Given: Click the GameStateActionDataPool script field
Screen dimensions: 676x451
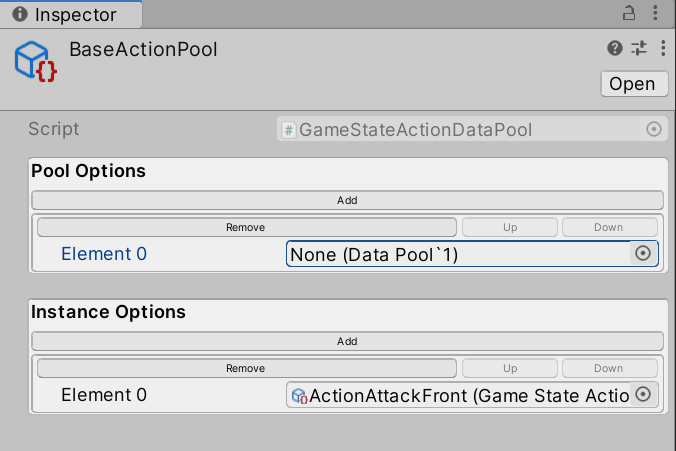Looking at the screenshot, I should (x=462, y=129).
